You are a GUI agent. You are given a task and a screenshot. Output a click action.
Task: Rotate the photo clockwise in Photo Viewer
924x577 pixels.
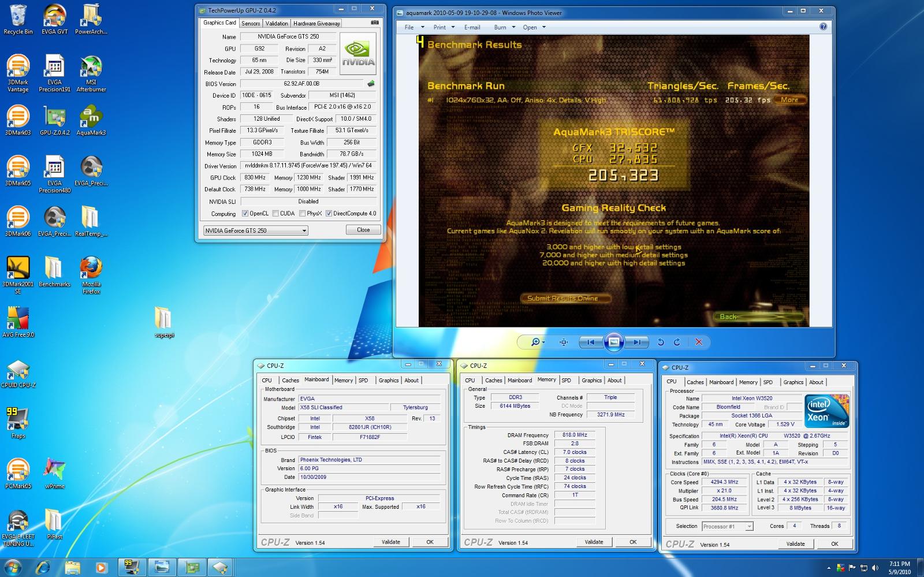[677, 342]
